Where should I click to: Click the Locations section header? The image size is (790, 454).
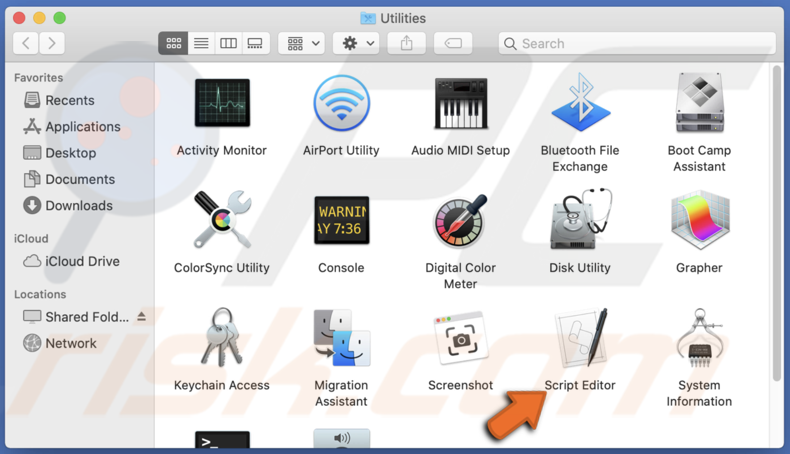click(x=40, y=294)
